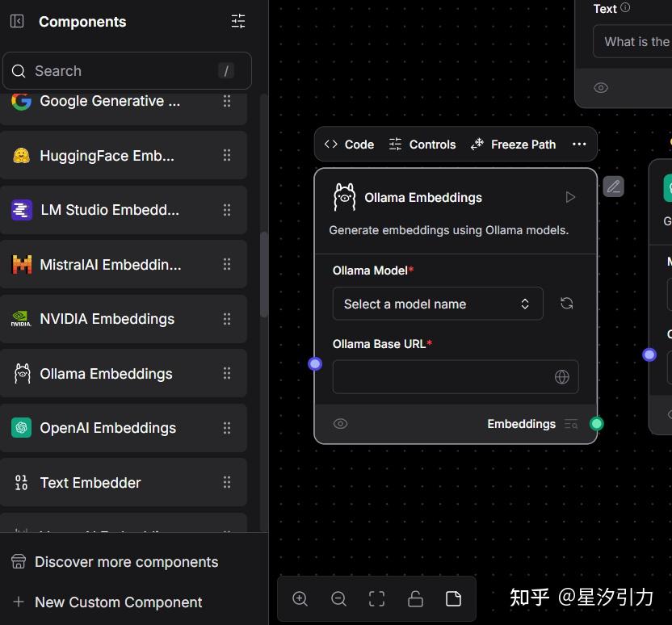
Task: Zoom out of the canvas
Action: (338, 598)
